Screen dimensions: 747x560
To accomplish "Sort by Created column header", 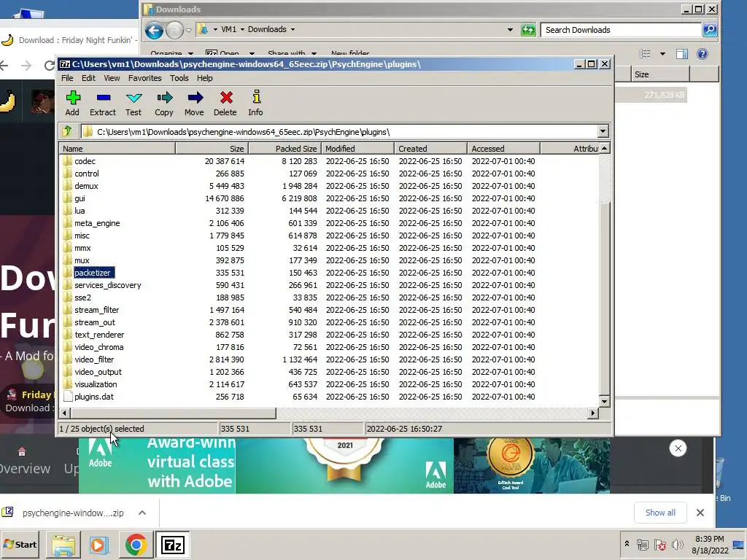I will 430,149.
